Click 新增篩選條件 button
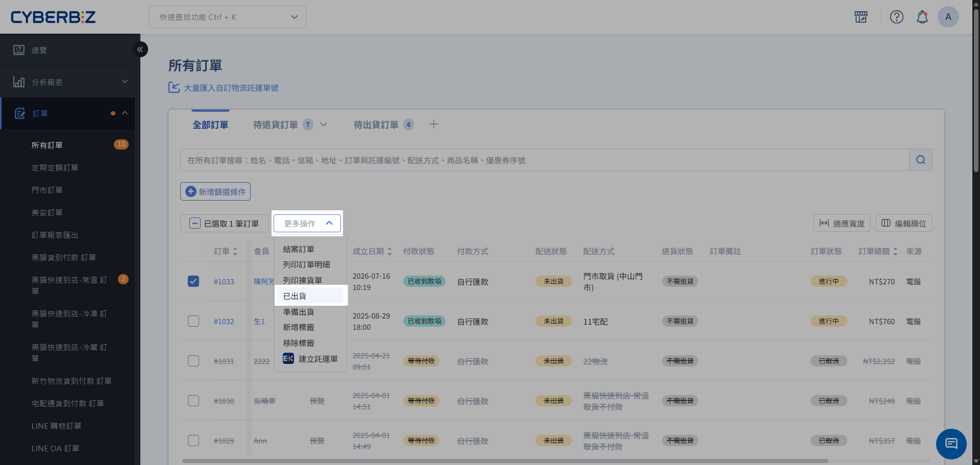 215,191
